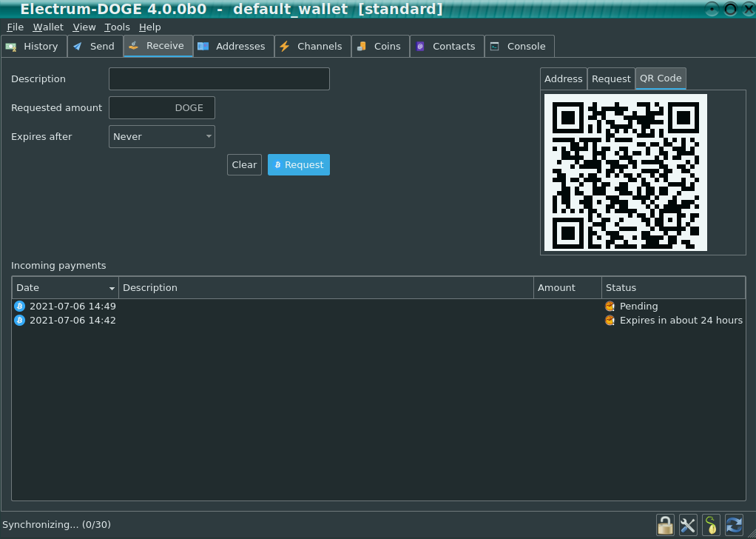Click 'Expires in about 24 hours' status
This screenshot has width=756, height=539.
(681, 320)
